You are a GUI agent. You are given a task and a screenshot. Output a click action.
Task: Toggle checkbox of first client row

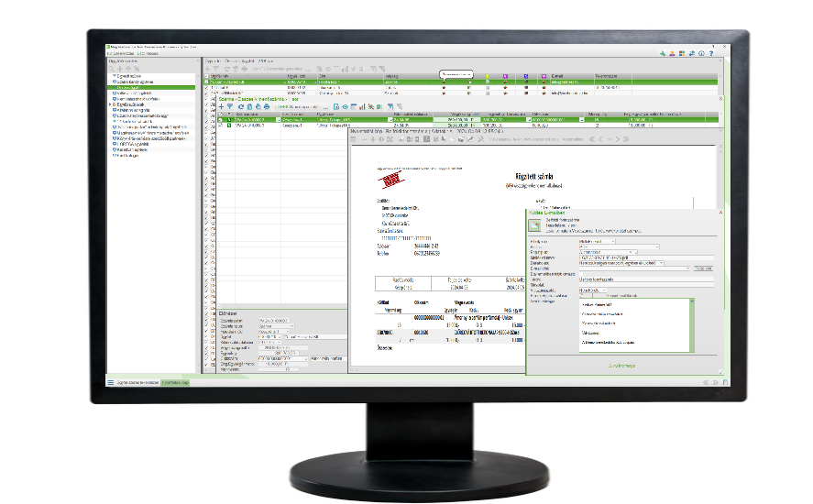coord(207,82)
